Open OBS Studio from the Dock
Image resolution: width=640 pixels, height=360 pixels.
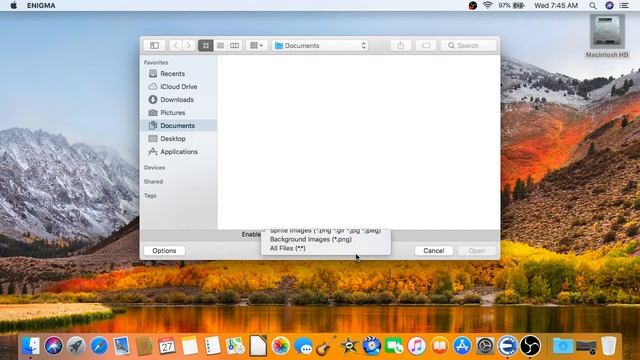tap(530, 346)
